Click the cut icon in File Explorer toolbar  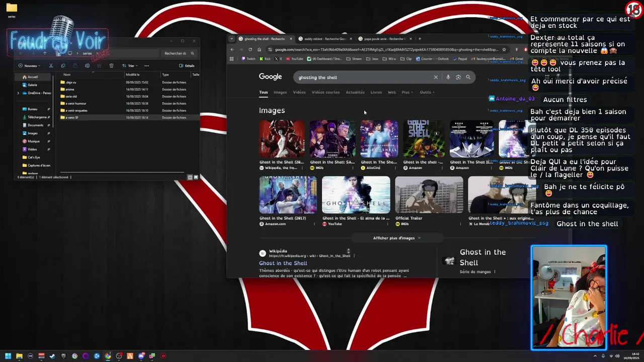pyautogui.click(x=51, y=66)
